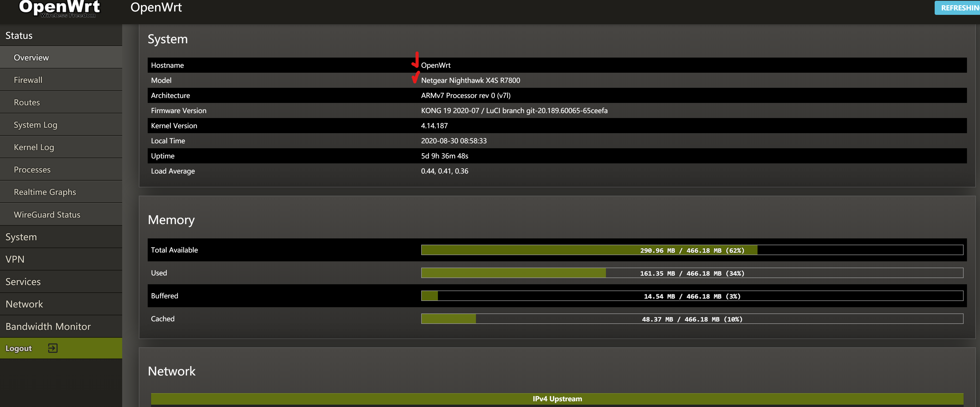Click the OpenWrt Wireless Freedom logo
This screenshot has height=407, width=980.
[60, 9]
